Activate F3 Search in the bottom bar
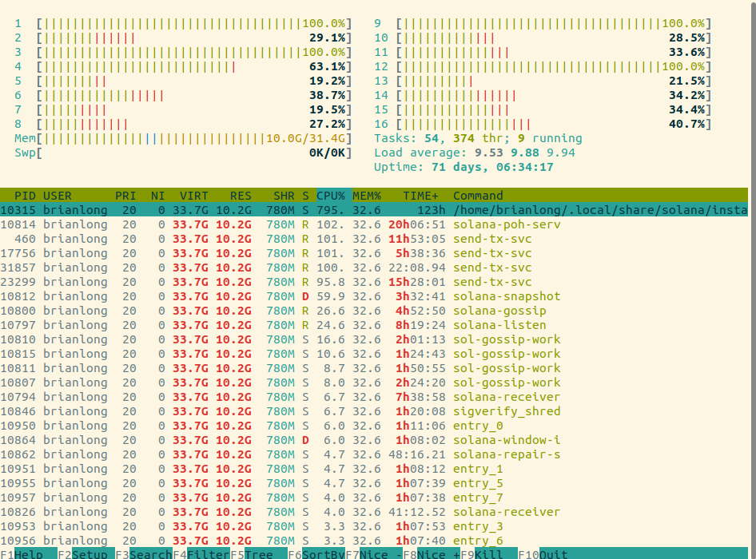This screenshot has width=756, height=559. (144, 554)
